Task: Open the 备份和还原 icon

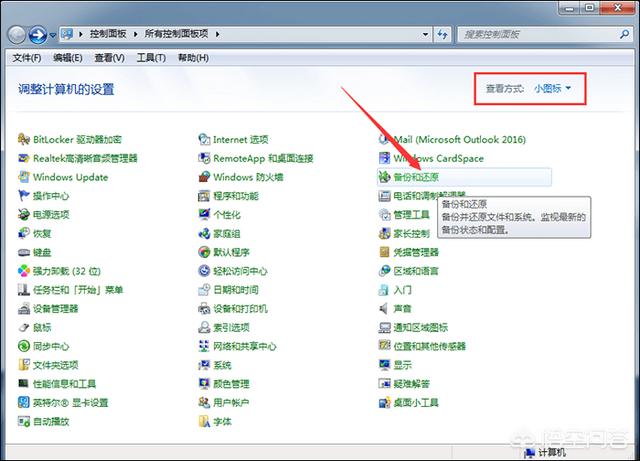Action: click(x=384, y=177)
